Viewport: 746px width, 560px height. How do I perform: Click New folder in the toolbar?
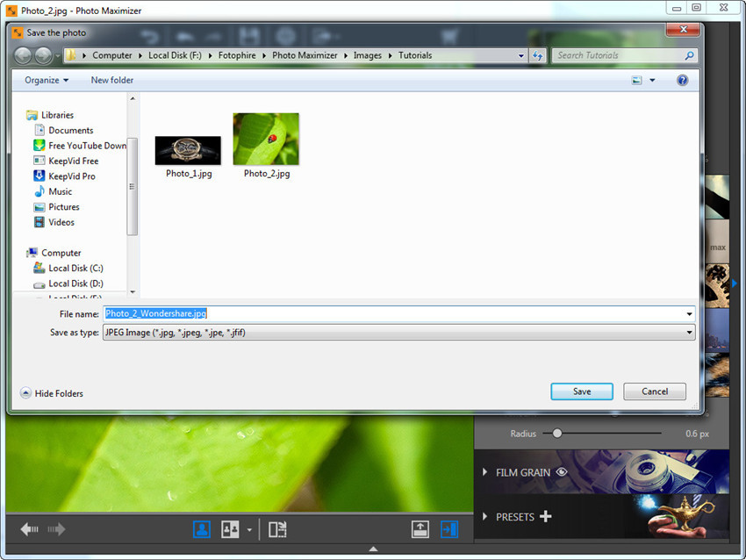[111, 80]
